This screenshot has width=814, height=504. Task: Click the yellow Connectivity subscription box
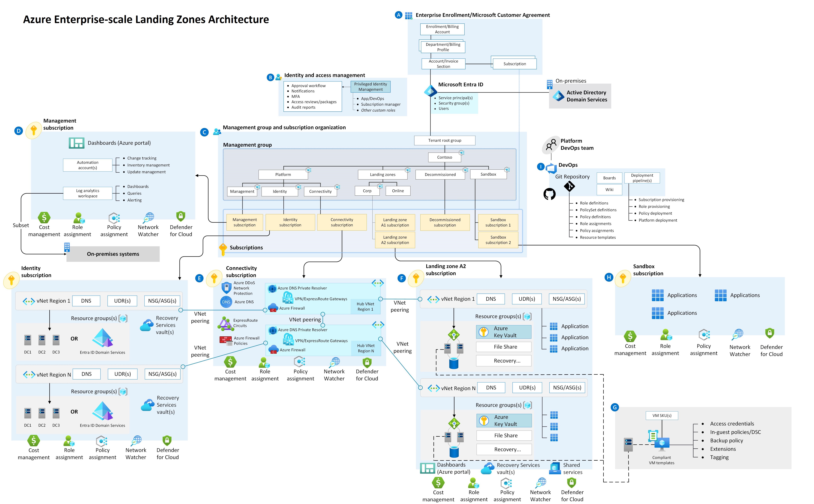(342, 222)
